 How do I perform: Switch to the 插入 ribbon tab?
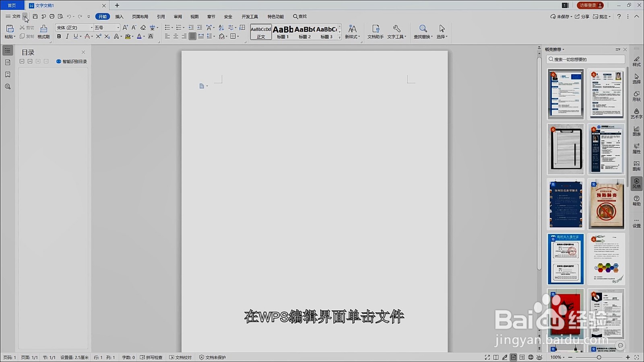tap(119, 16)
